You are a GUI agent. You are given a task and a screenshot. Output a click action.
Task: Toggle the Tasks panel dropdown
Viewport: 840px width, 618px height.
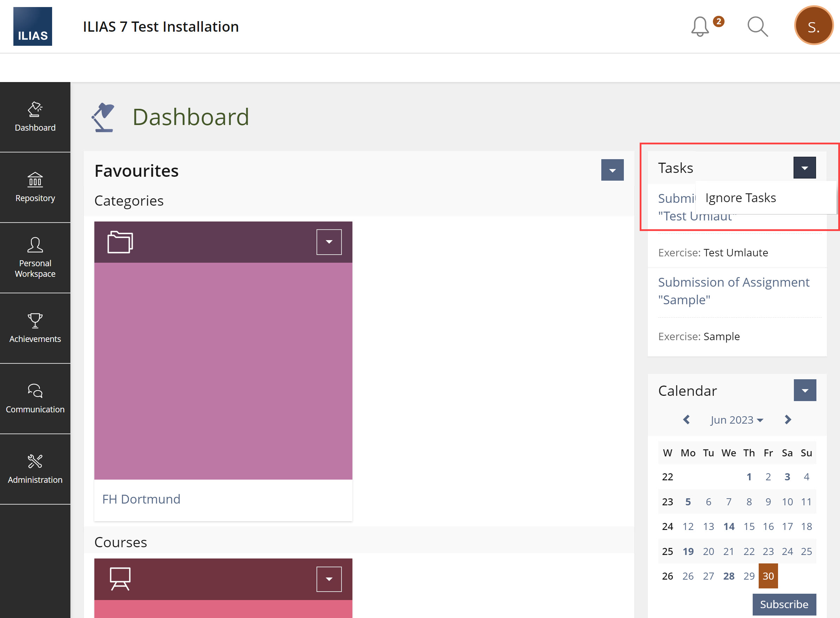(x=804, y=168)
